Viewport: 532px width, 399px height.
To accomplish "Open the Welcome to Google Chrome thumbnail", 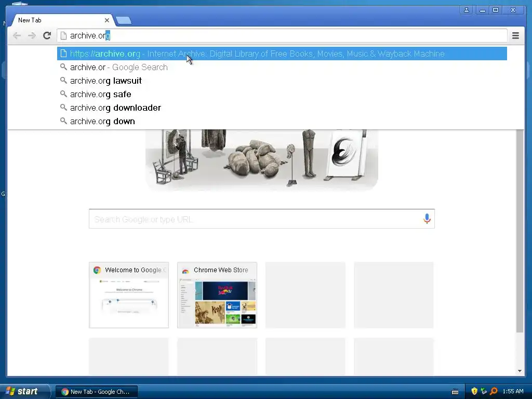I will pos(129,295).
